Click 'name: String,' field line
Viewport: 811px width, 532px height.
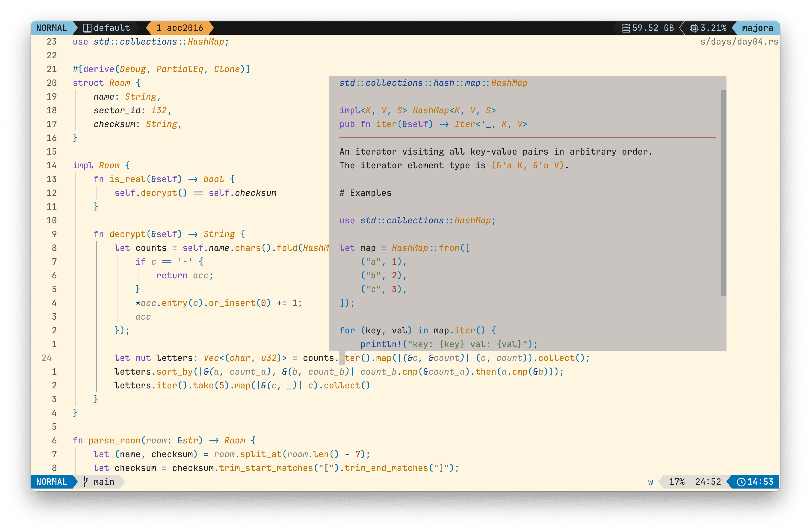tap(127, 97)
